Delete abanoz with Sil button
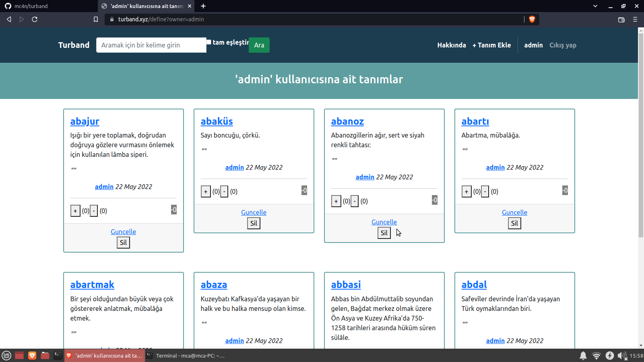The width and height of the screenshot is (644, 362). coord(384,233)
